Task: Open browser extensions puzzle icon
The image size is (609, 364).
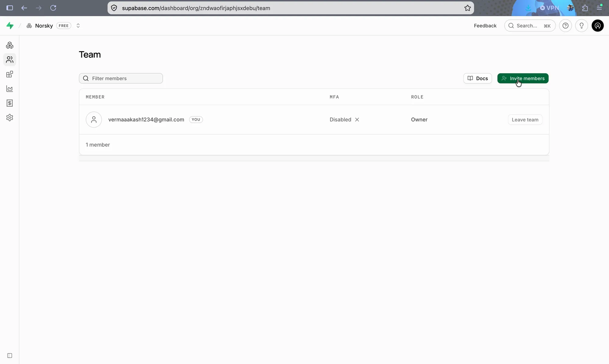Action: (585, 8)
